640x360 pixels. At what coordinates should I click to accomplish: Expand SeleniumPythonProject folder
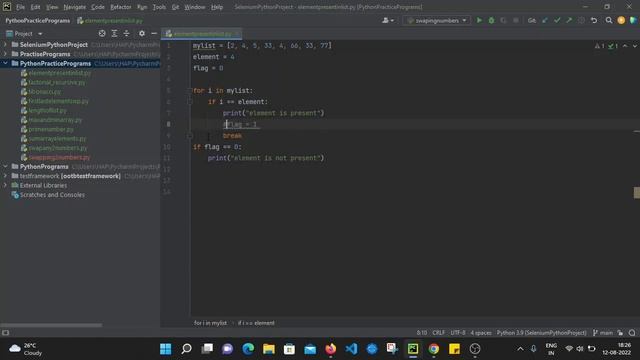pyautogui.click(x=5, y=44)
